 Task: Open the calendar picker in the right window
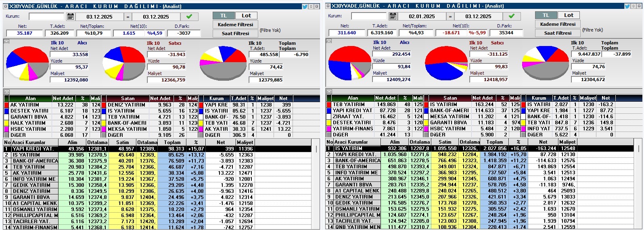393,16
